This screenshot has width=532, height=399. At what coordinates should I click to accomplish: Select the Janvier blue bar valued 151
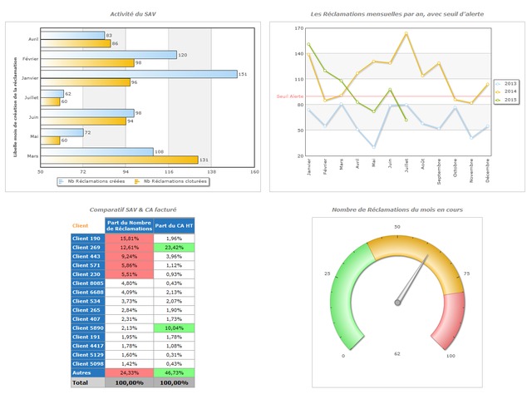pos(139,74)
